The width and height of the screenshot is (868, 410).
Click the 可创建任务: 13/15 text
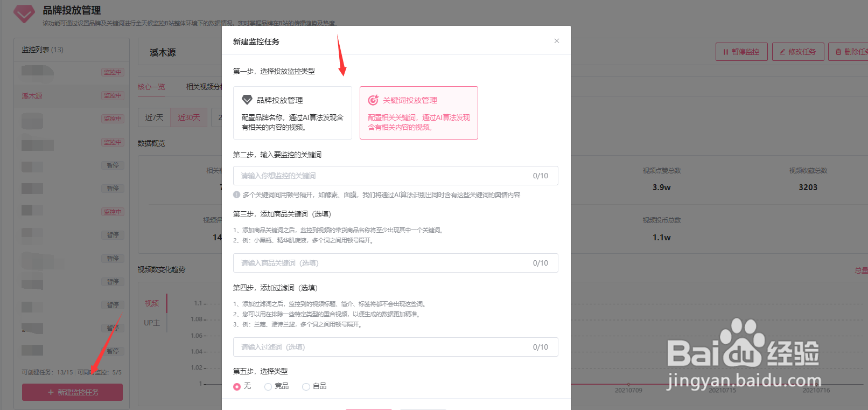point(47,372)
